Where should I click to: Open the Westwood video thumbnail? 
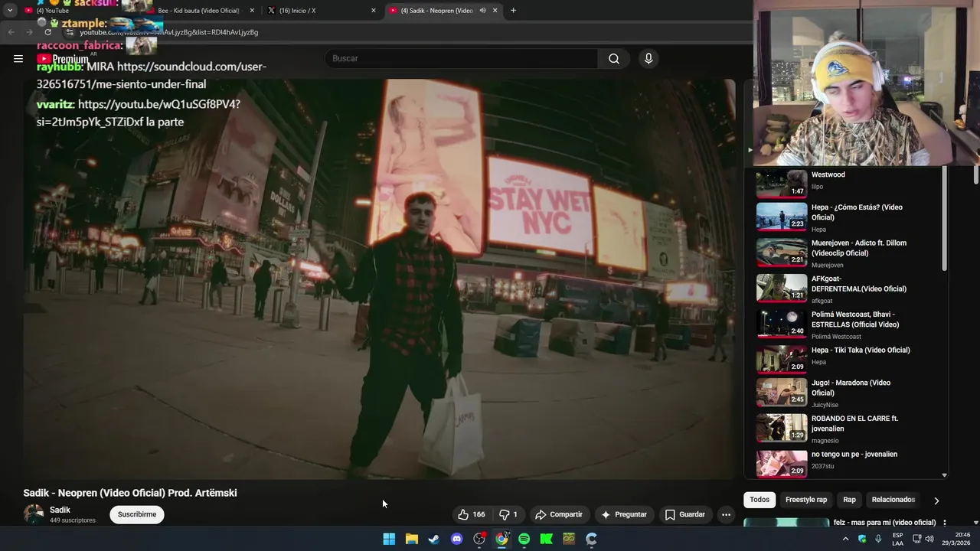click(782, 184)
